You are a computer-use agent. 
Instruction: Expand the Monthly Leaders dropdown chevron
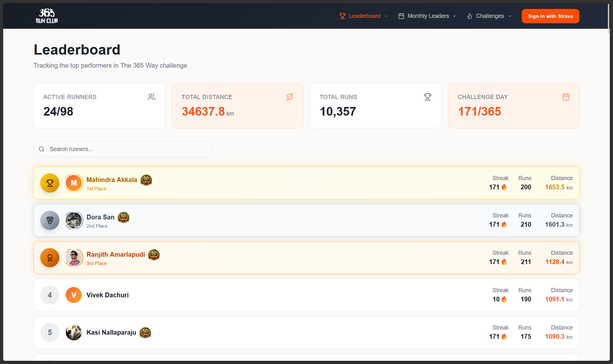454,16
